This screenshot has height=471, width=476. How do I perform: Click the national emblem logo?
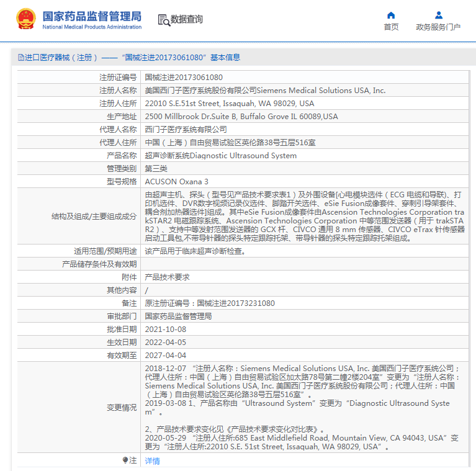pyautogui.click(x=26, y=19)
